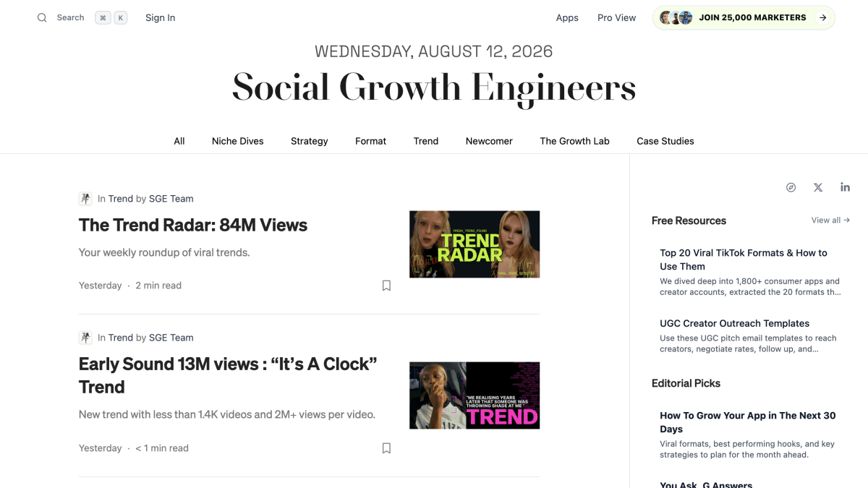Expand Free Resources with View all

pyautogui.click(x=830, y=221)
